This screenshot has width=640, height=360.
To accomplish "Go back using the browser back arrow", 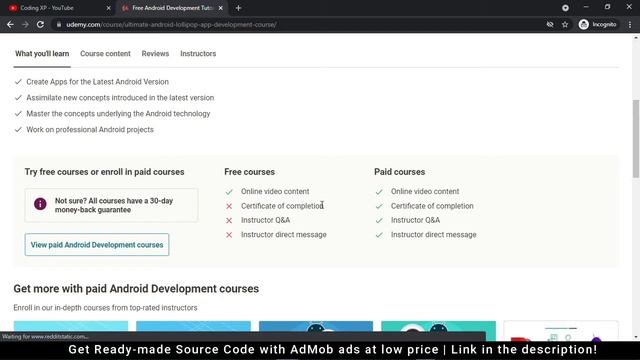I will 10,24.
